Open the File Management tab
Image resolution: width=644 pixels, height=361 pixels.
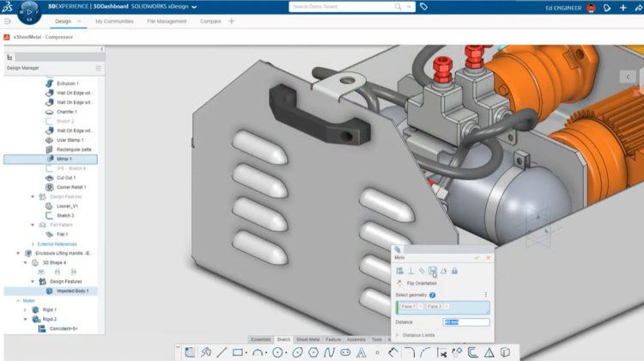click(x=167, y=21)
